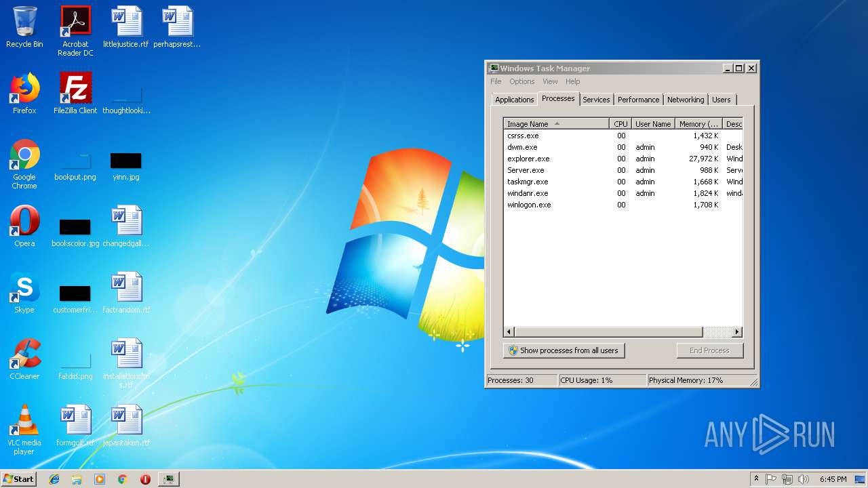Open the File menu in Task Manager
The height and width of the screenshot is (488, 868).
pos(496,81)
